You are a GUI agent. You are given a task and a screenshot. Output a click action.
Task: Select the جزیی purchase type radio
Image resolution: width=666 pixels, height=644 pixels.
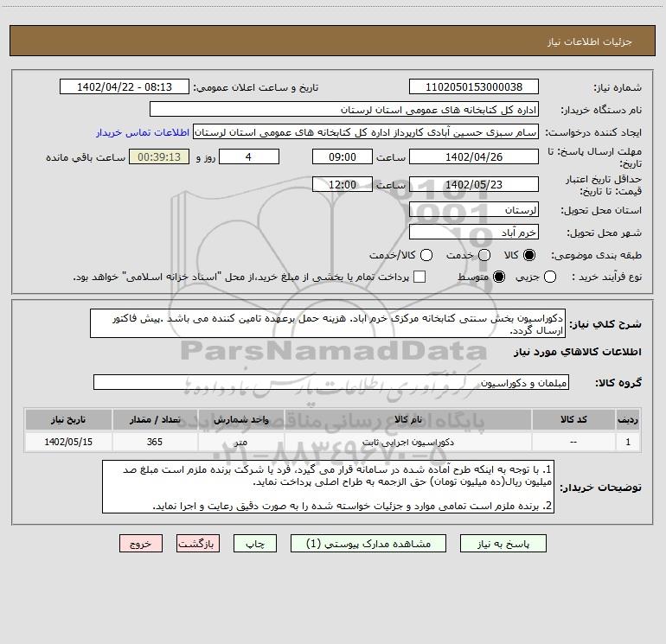(549, 277)
